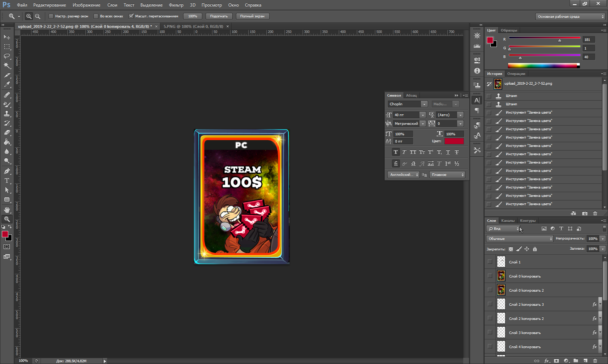
Task: Enable 'Настр. размер окон' checkbox
Action: point(51,16)
